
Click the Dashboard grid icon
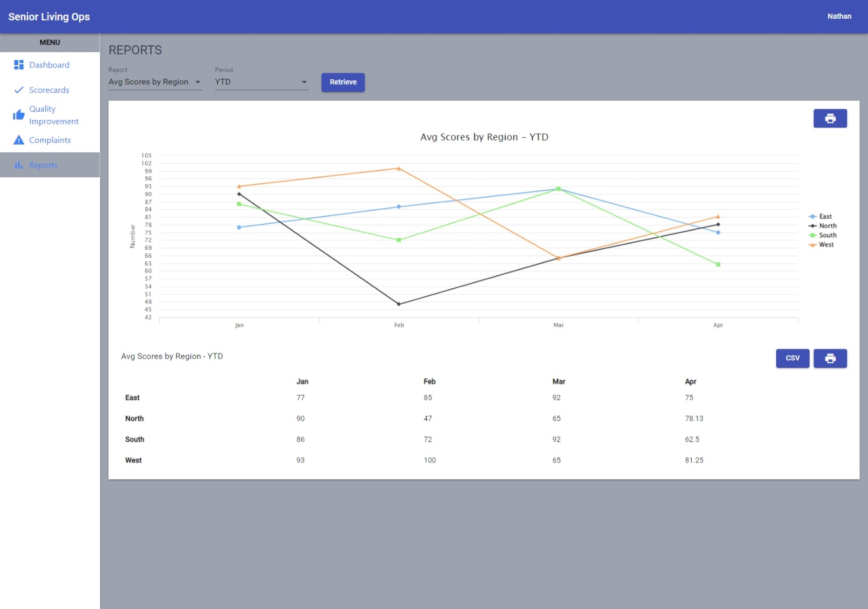19,65
